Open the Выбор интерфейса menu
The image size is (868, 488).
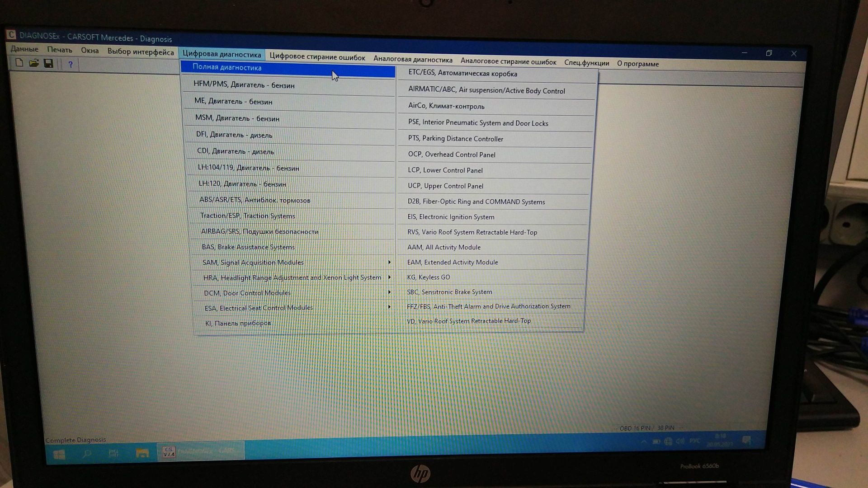141,52
